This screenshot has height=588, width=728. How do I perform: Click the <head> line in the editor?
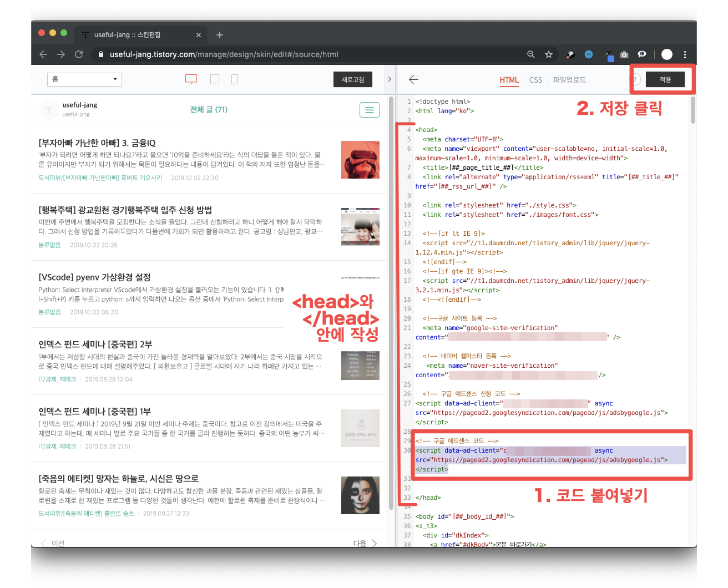[426, 130]
